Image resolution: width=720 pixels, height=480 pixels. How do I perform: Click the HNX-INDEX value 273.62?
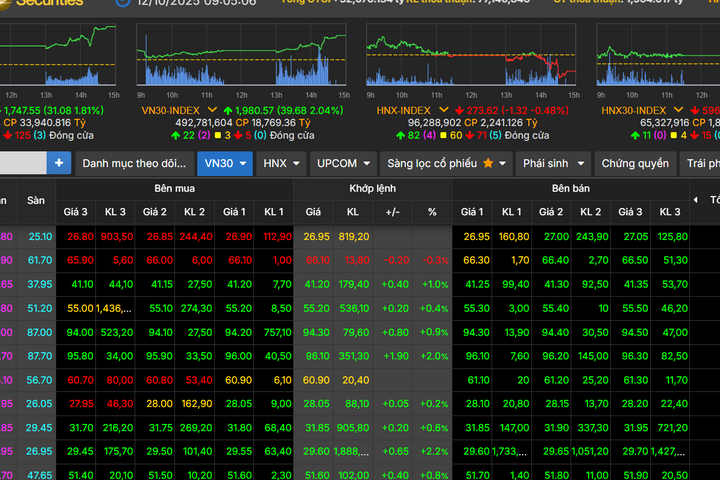[482, 111]
